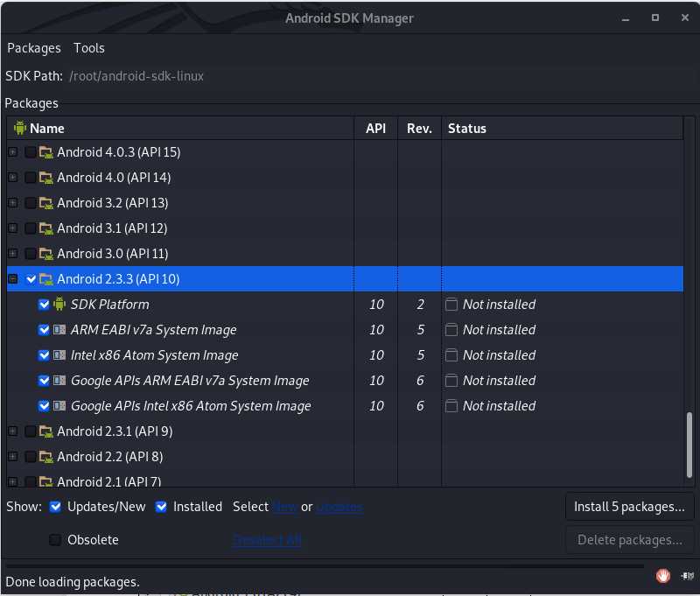Click the status icon in SDK Platform row
Viewport: 700px width, 596px height.
[451, 305]
